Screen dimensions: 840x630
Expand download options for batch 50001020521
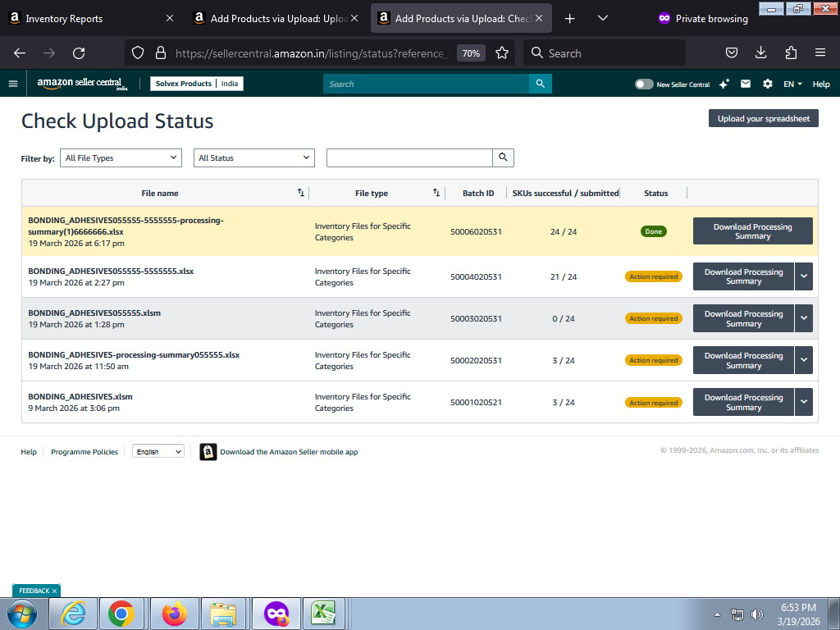(804, 402)
